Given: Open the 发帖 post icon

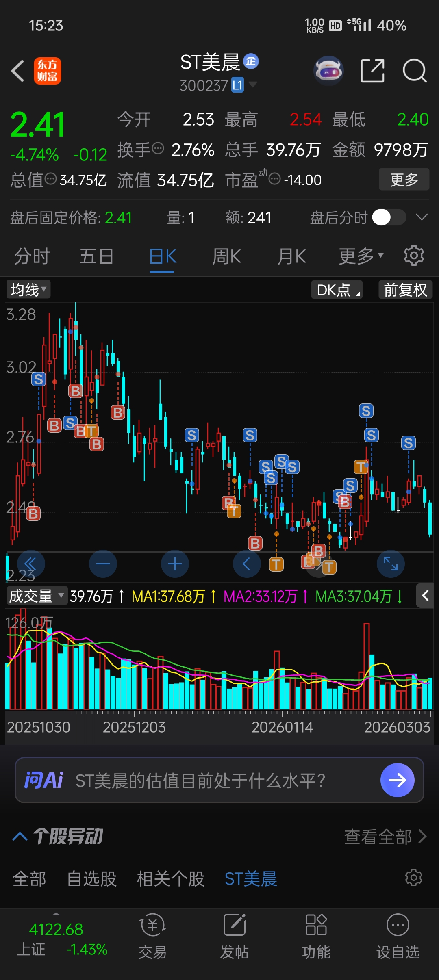Looking at the screenshot, I should pos(234,936).
